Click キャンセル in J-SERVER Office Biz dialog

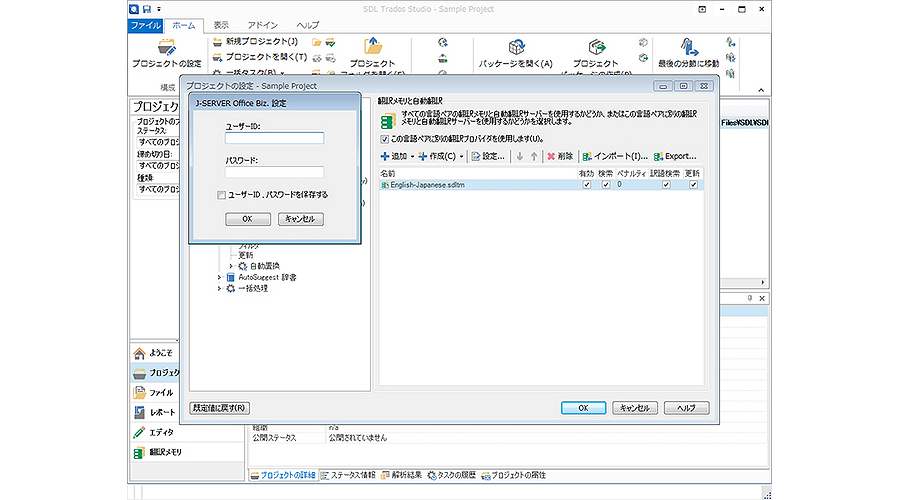300,219
